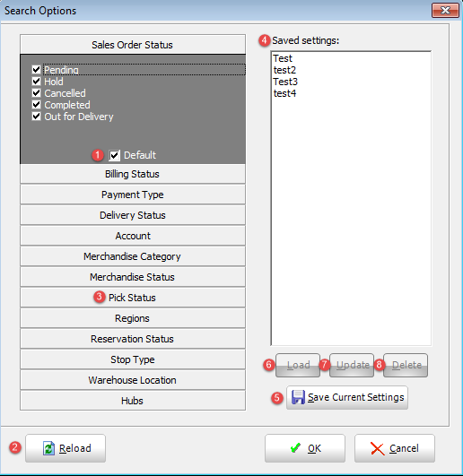Expand the Warehouse Location section

coord(133,380)
